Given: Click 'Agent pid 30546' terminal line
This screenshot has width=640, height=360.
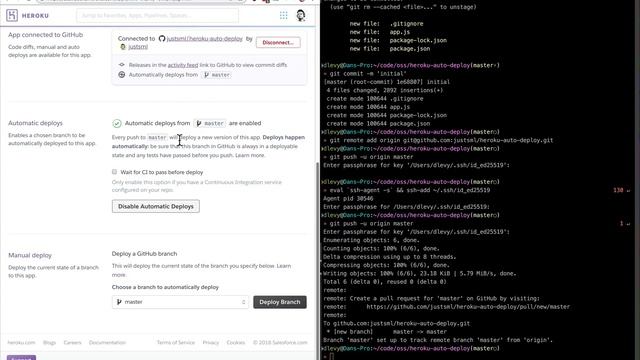Looking at the screenshot, I should pyautogui.click(x=348, y=198).
